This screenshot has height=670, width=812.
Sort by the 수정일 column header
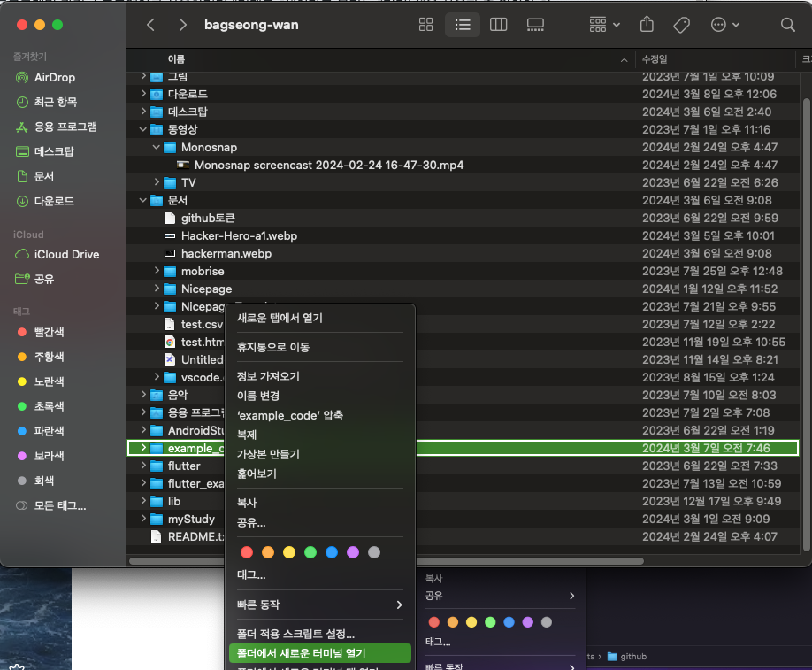click(715, 59)
